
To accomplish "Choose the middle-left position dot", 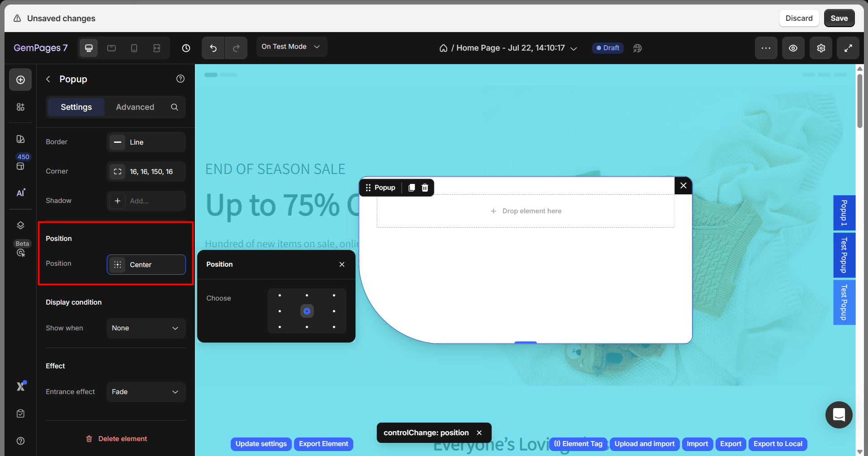I will pyautogui.click(x=280, y=311).
